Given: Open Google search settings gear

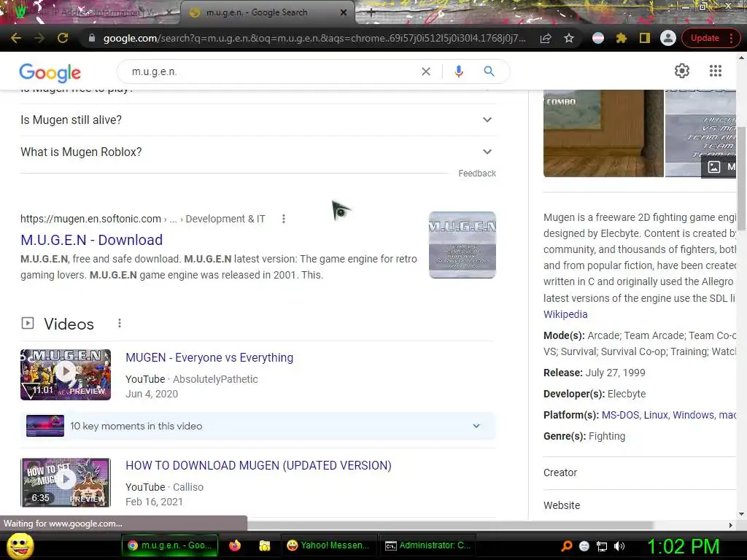Looking at the screenshot, I should [682, 71].
